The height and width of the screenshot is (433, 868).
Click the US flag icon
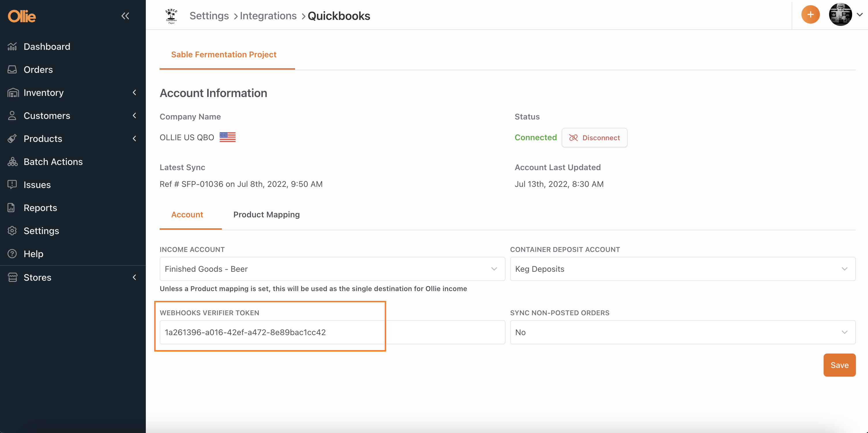coord(227,137)
